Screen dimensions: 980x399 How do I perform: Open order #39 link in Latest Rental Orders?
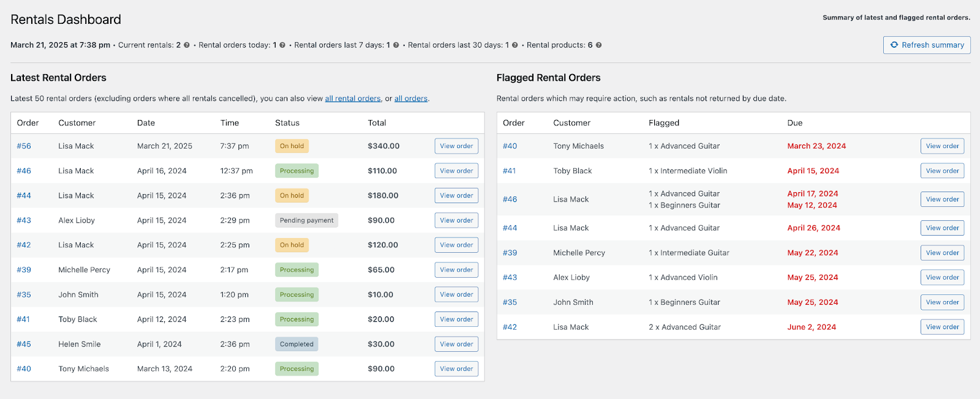(24, 270)
